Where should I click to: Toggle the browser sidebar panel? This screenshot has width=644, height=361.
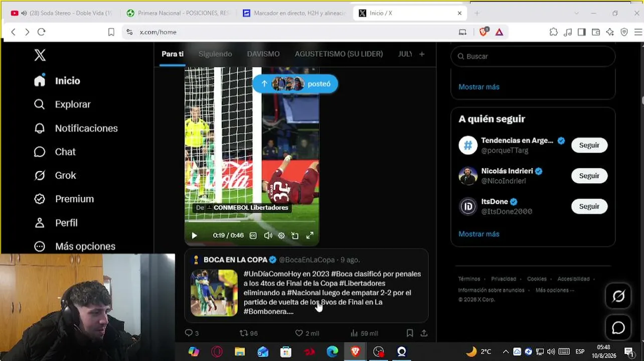tap(582, 32)
